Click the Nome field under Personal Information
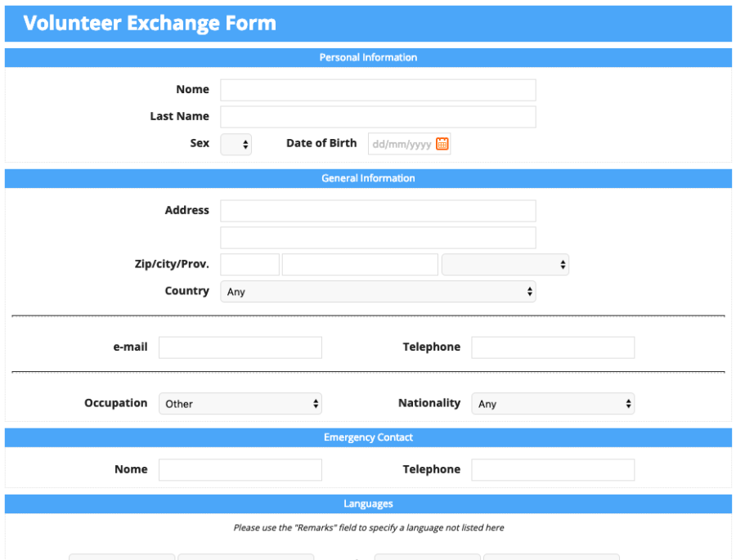This screenshot has width=736, height=560. pos(378,90)
